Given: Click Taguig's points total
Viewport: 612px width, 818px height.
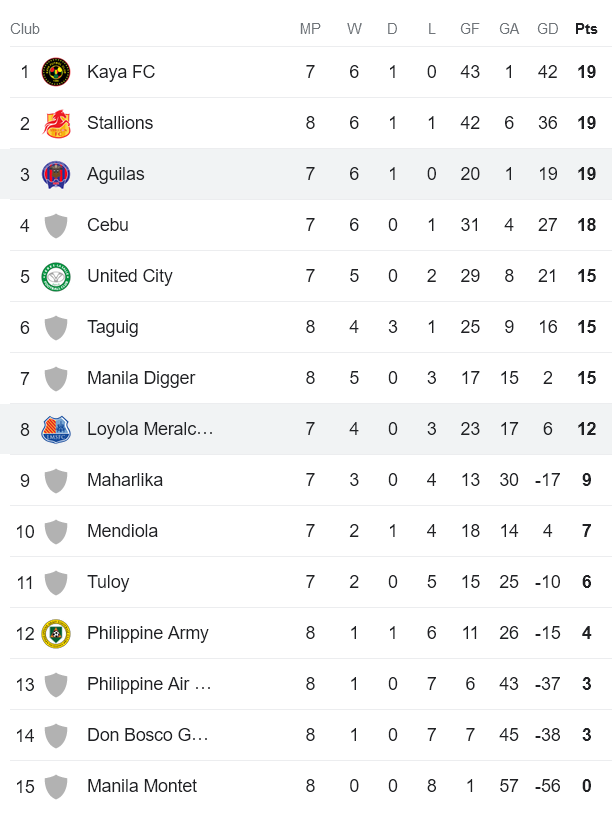Looking at the screenshot, I should 585,326.
